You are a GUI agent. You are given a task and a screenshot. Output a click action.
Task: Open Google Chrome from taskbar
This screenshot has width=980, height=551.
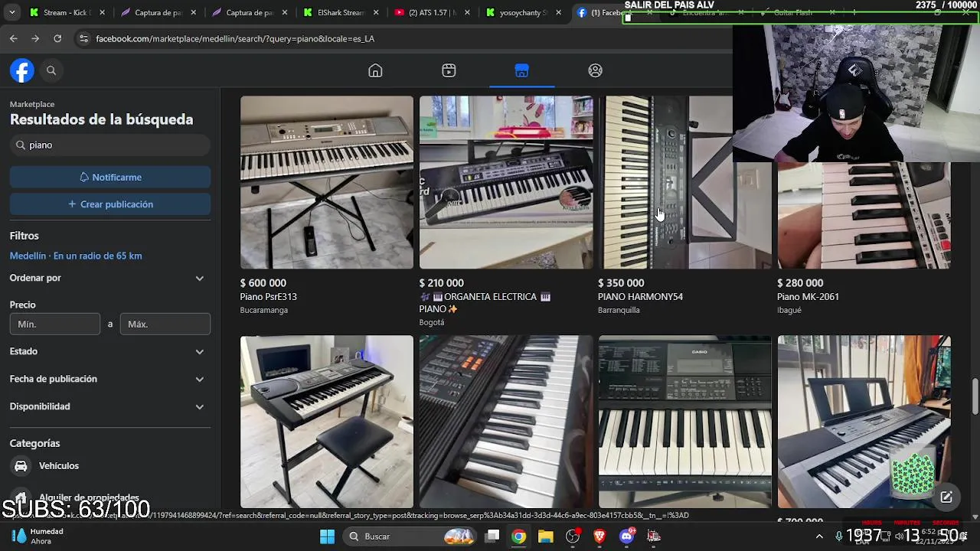click(519, 536)
